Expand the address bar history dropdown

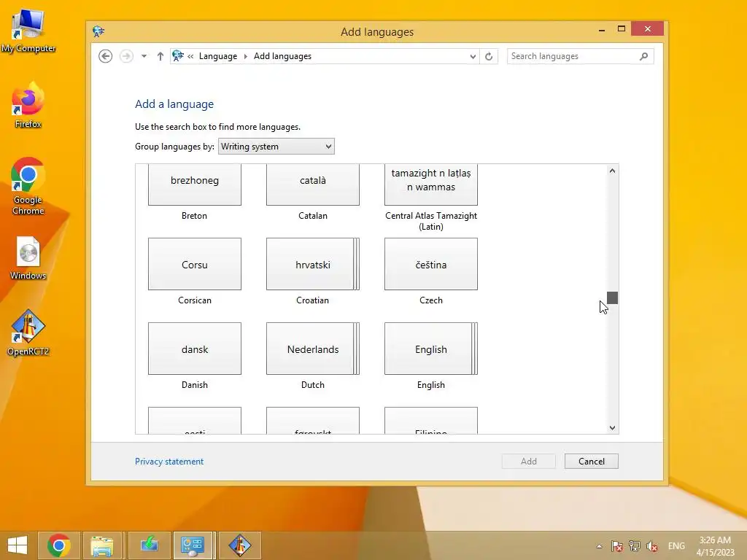(473, 56)
